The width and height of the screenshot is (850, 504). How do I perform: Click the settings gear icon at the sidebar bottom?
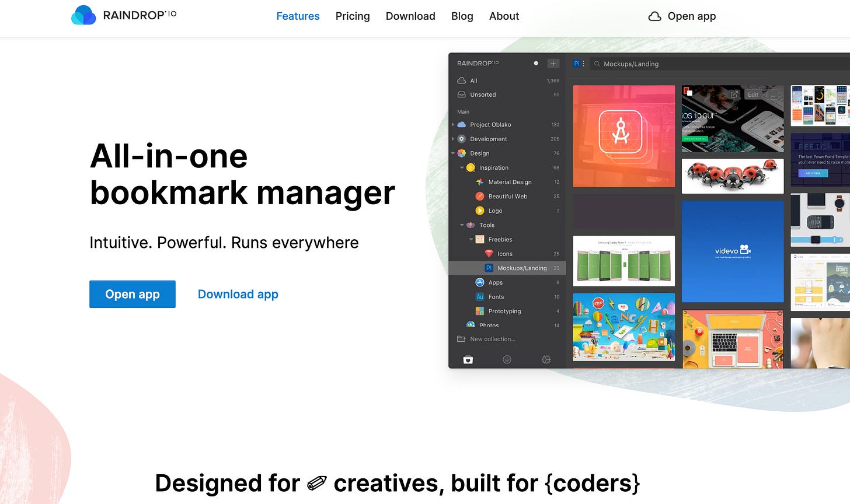click(x=546, y=359)
